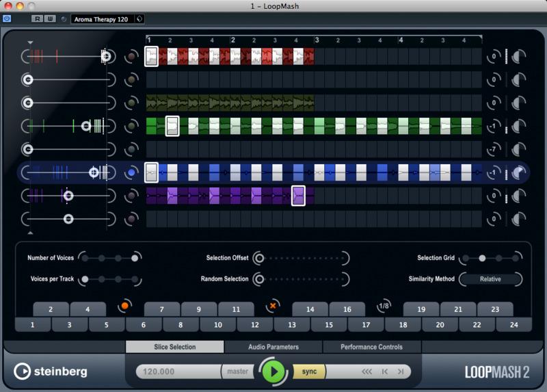The image size is (547, 392).
Task: Click the Steinberg logo
Action: [51, 371]
